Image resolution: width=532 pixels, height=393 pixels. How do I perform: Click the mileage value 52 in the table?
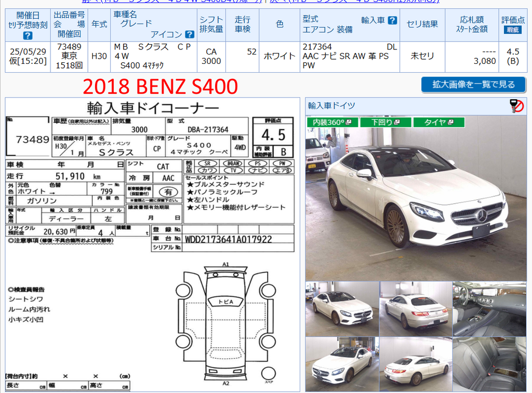[x=251, y=52]
